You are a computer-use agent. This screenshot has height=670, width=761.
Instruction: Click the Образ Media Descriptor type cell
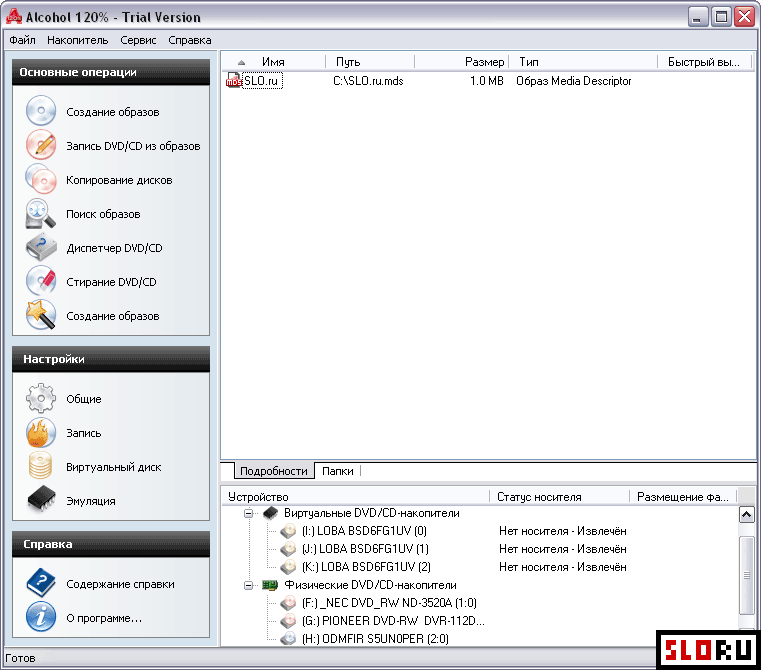pyautogui.click(x=574, y=81)
